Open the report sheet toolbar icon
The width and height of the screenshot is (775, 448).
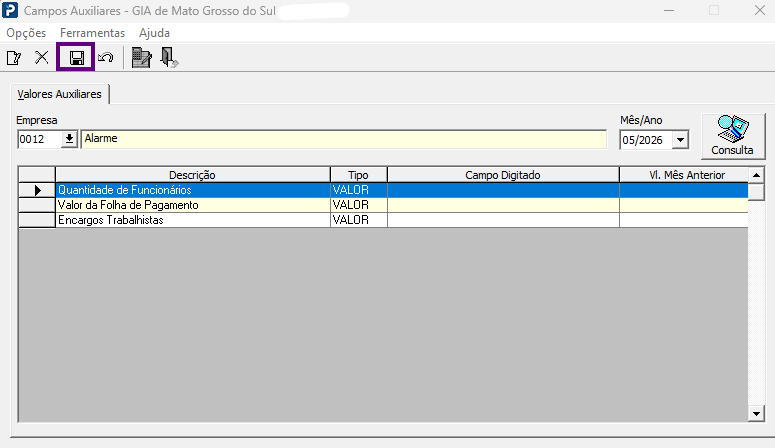pos(141,57)
